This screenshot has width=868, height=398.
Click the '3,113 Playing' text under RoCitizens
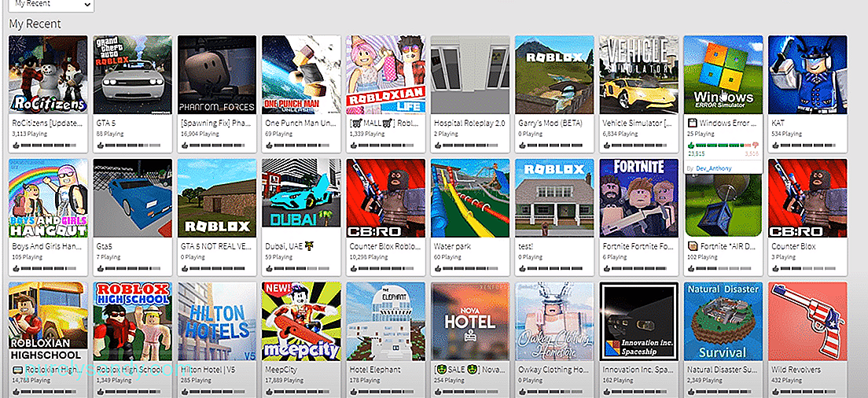pos(29,134)
